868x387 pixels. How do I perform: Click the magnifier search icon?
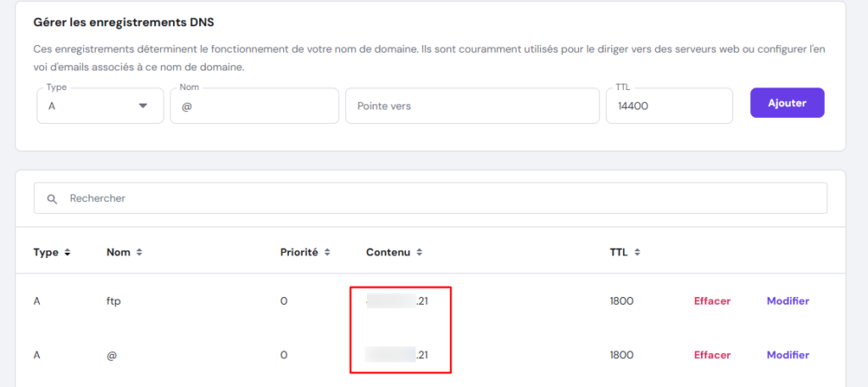tap(53, 199)
